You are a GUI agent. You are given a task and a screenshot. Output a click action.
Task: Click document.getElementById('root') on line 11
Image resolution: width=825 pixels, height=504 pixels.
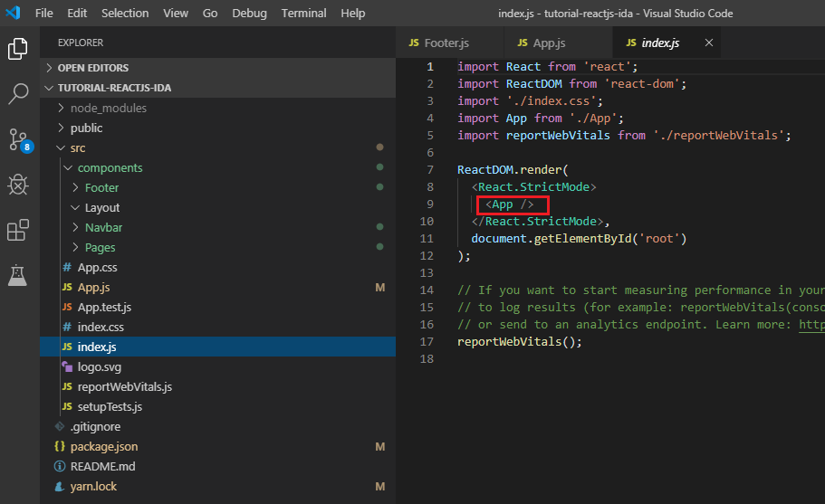579,239
